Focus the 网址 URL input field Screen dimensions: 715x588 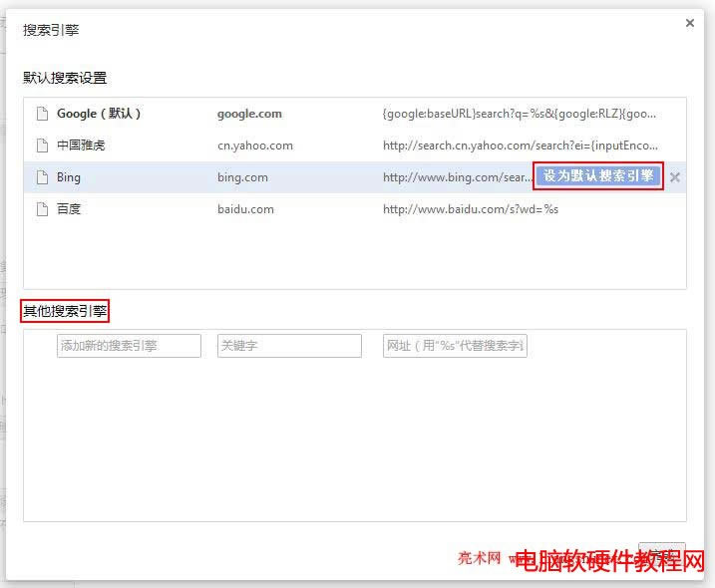tap(455, 346)
